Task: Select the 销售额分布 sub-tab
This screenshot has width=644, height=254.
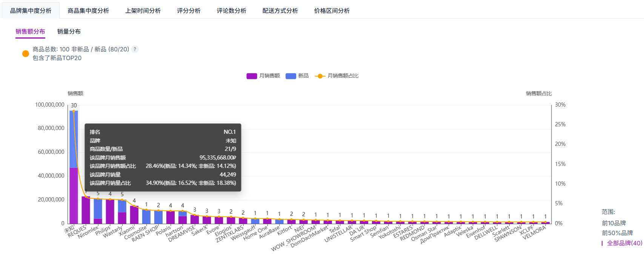Action: tap(30, 31)
